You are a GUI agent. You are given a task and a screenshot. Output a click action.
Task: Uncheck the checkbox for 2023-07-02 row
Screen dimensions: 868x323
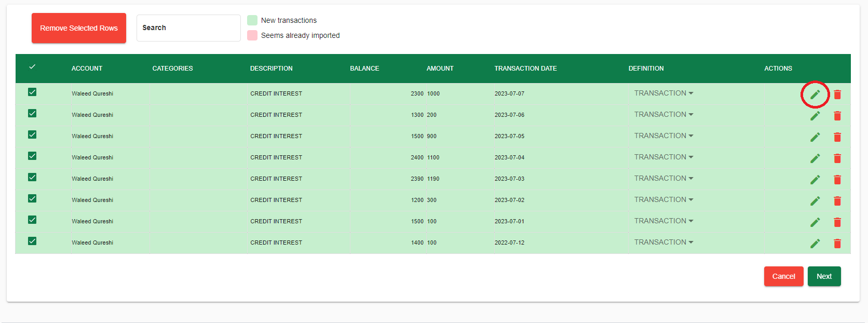coord(32,198)
